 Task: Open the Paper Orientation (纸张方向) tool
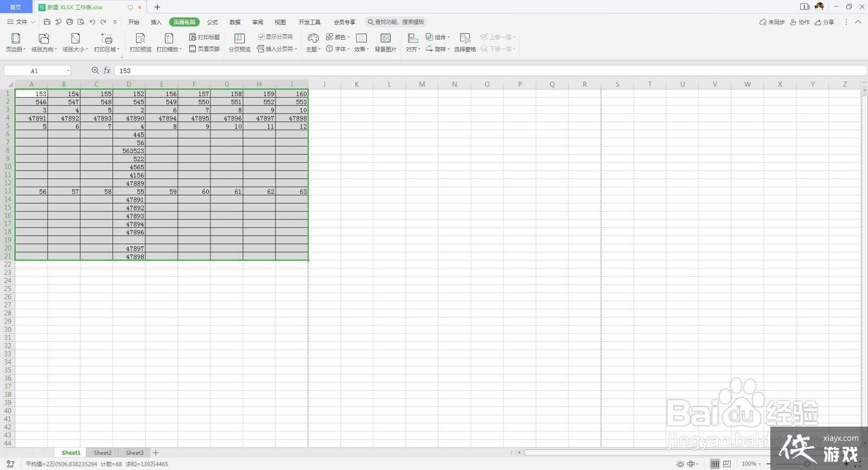coord(44,42)
